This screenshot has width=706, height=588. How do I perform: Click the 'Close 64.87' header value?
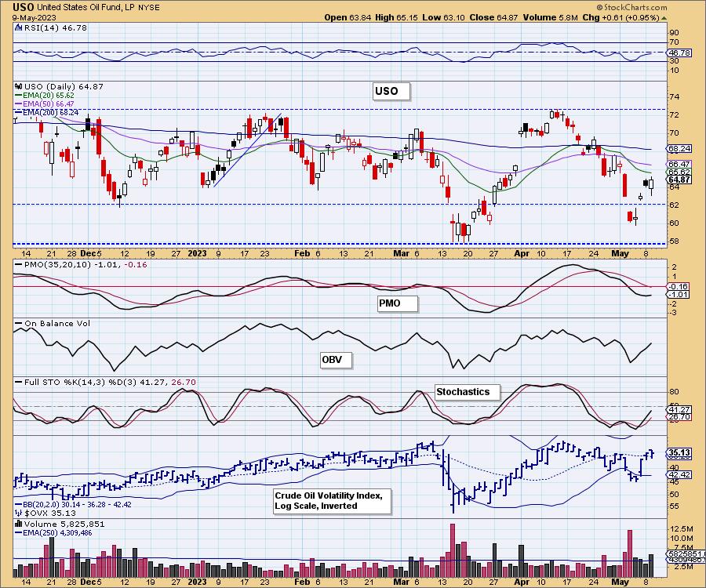(x=493, y=17)
